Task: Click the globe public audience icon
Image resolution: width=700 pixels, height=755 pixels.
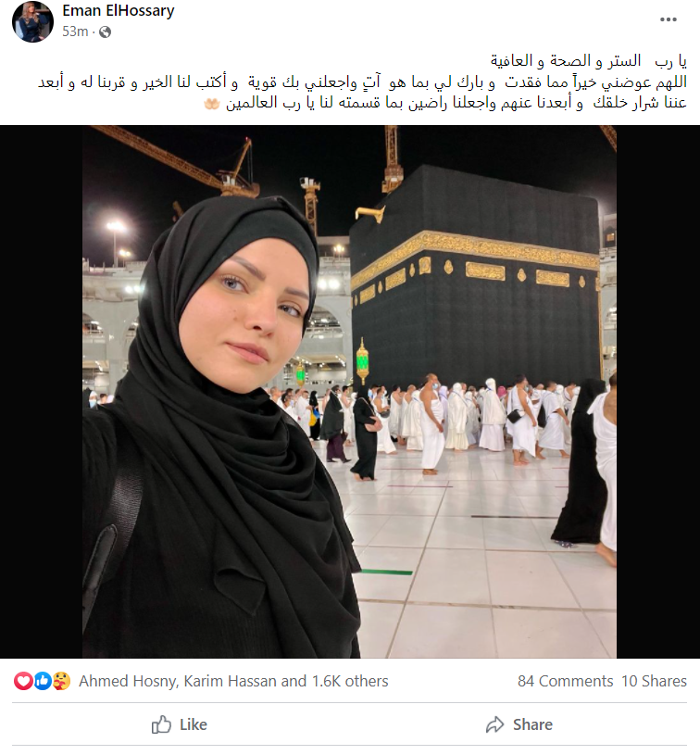Action: (105, 32)
